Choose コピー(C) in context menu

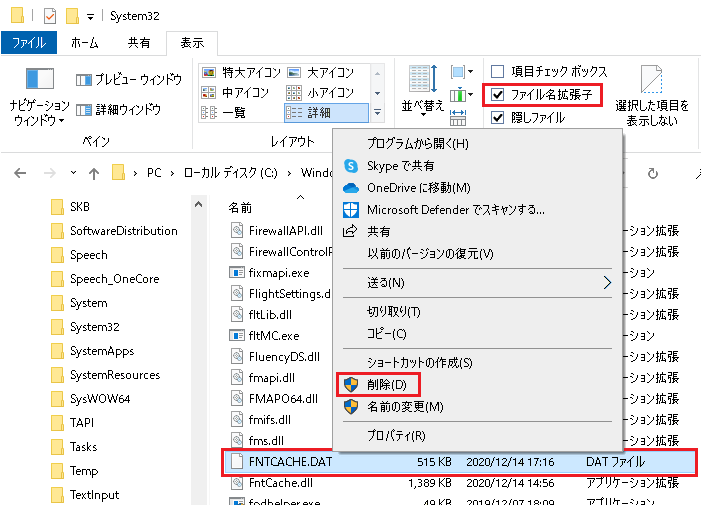(477, 334)
